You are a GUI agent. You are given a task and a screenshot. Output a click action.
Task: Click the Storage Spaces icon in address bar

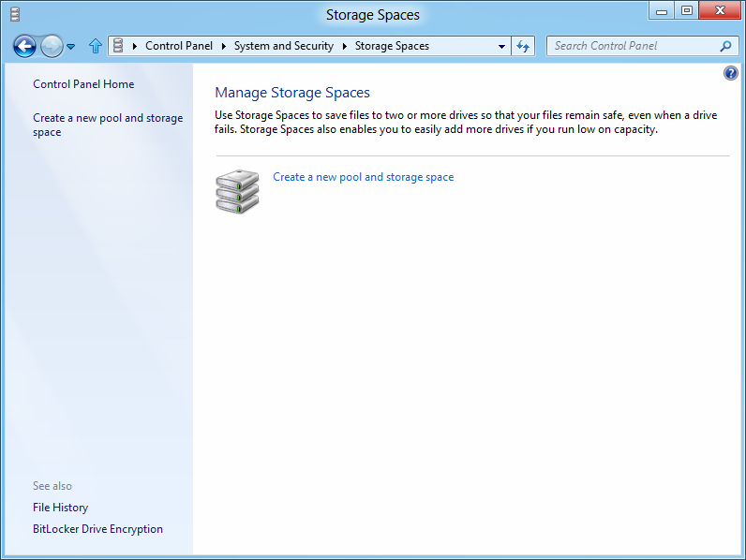[x=118, y=46]
